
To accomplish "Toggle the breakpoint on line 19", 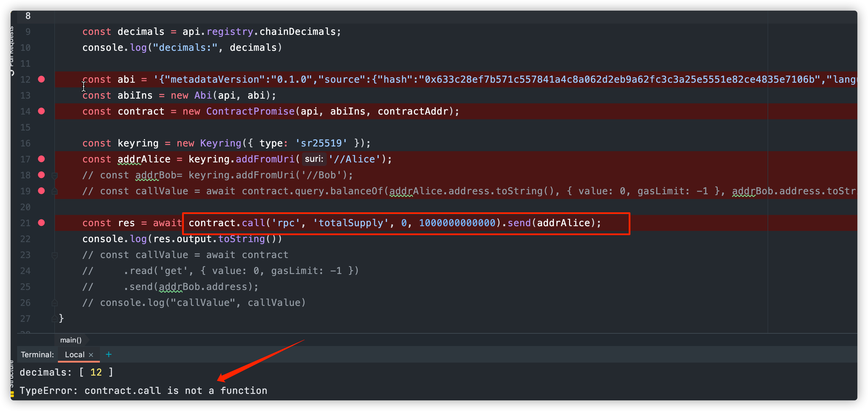I will click(41, 191).
